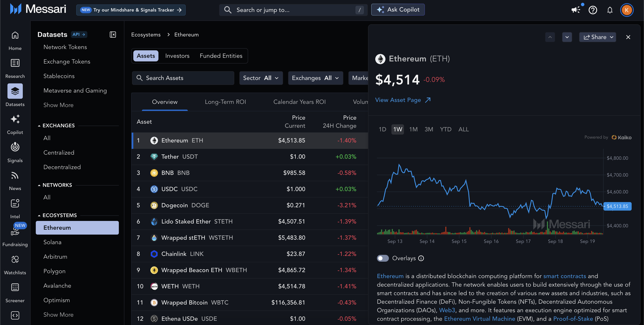This screenshot has width=644, height=325.
Task: Open the Signals sidebar icon
Action: (15, 147)
